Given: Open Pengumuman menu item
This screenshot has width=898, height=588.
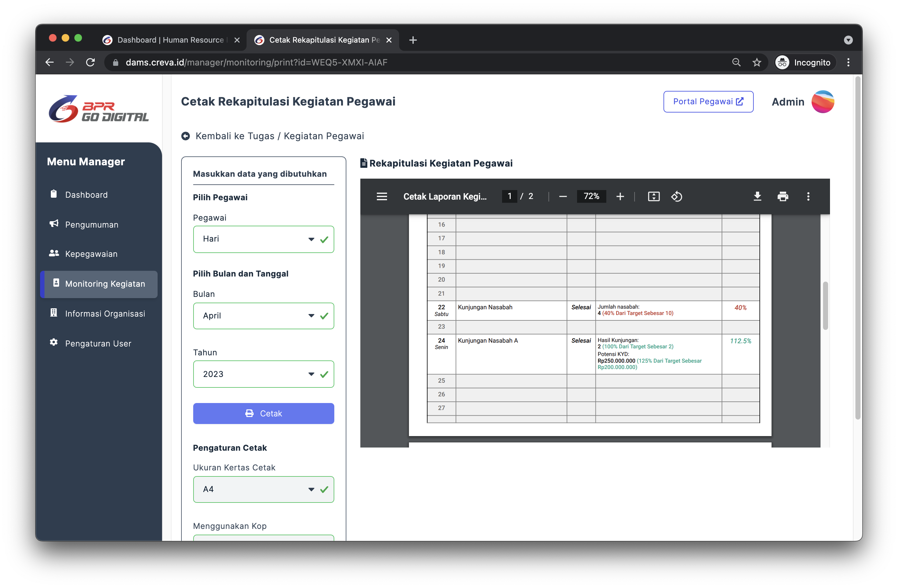Looking at the screenshot, I should pyautogui.click(x=92, y=225).
